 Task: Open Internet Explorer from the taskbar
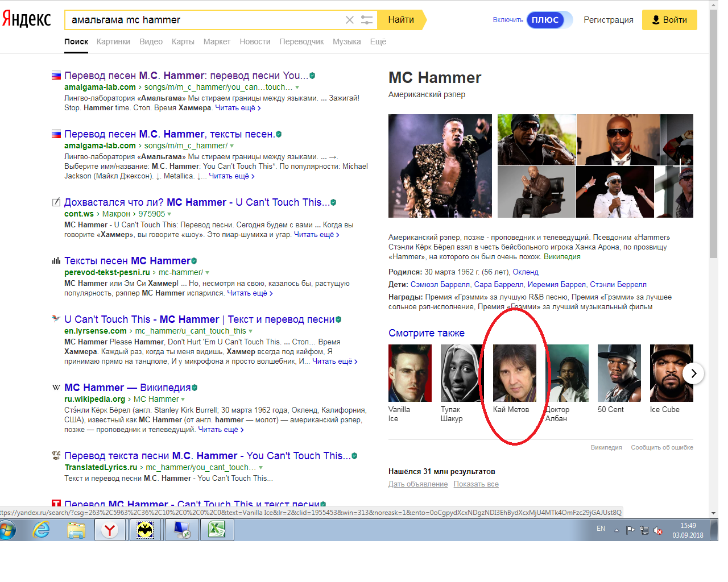[41, 530]
